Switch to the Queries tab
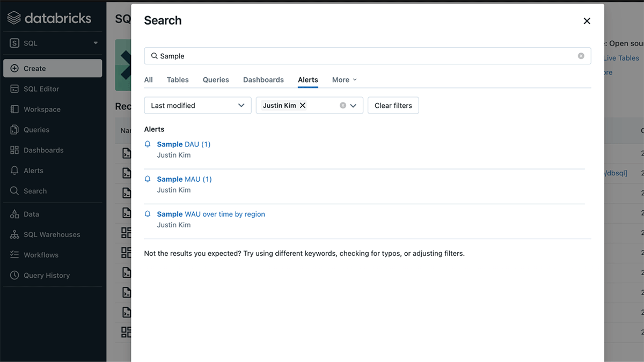644x362 pixels. [x=216, y=80]
